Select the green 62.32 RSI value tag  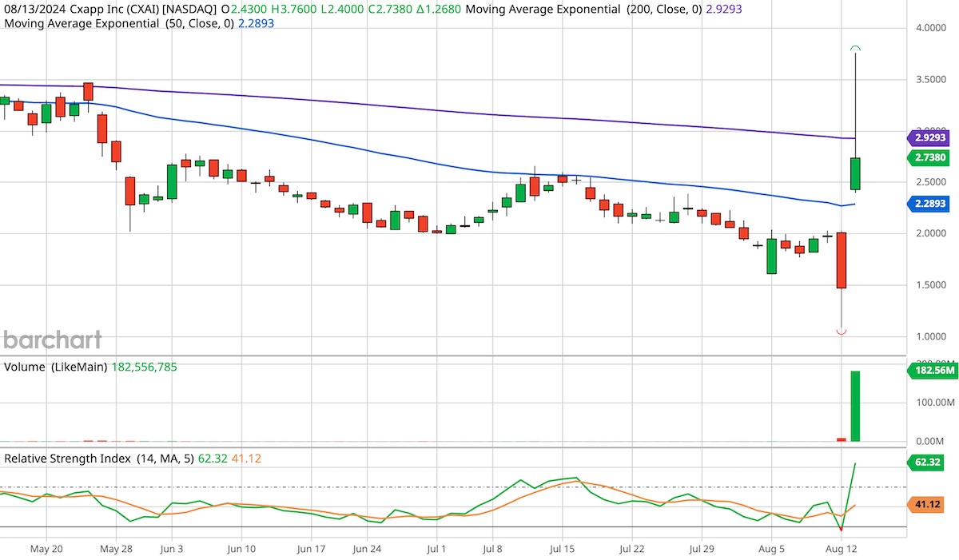coord(929,463)
